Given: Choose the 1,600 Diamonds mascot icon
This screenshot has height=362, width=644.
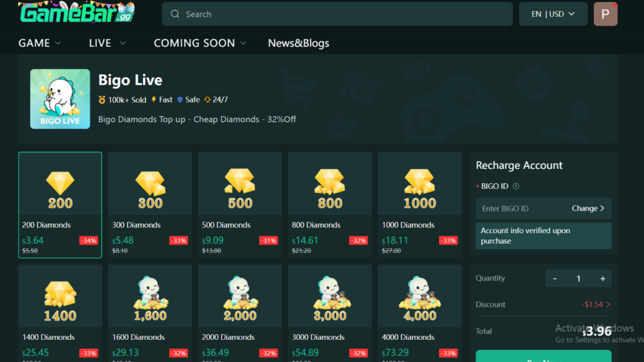Looking at the screenshot, I should [x=150, y=294].
